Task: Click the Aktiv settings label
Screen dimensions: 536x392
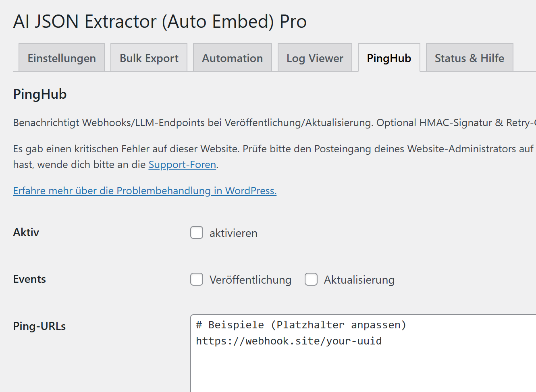Action: [26, 232]
